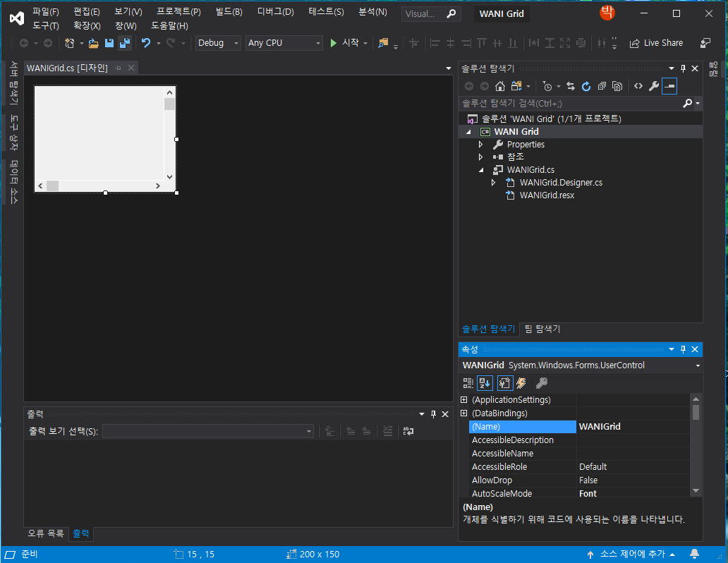This screenshot has height=563, width=728.
Task: Click the View Code icon in Solution Explorer
Action: click(638, 86)
